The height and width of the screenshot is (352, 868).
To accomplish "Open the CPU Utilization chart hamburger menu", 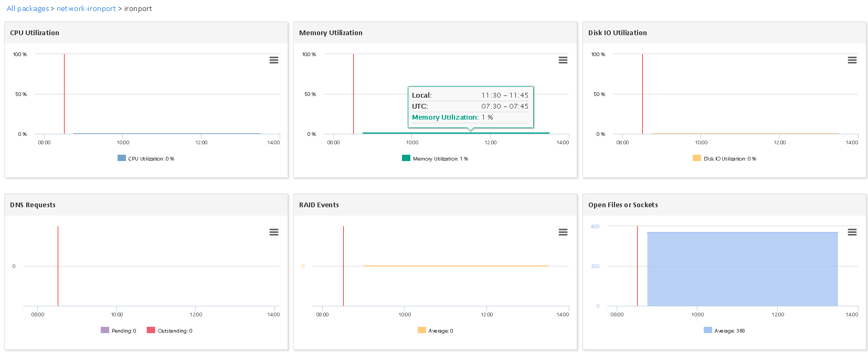I will click(273, 60).
